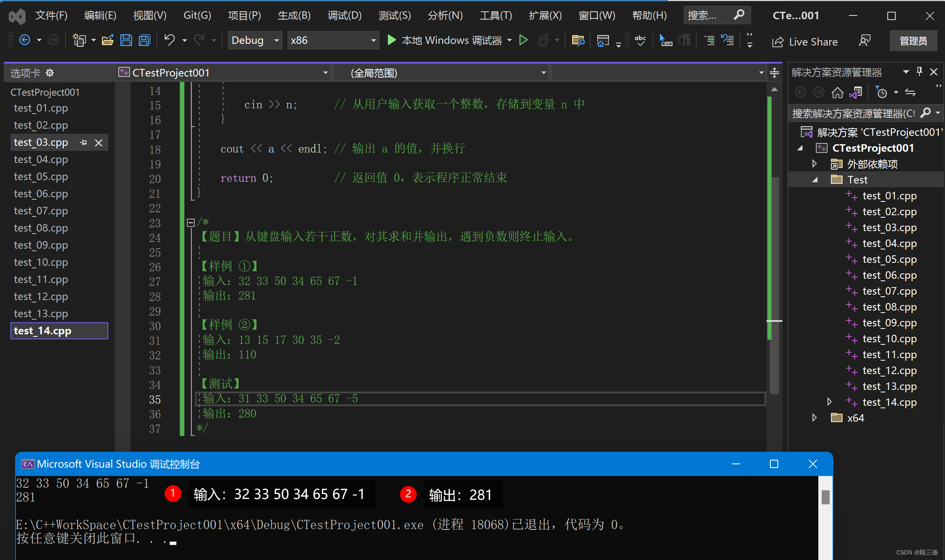Expand the 外部依赖项 tree node
The width and height of the screenshot is (945, 560).
tap(814, 164)
